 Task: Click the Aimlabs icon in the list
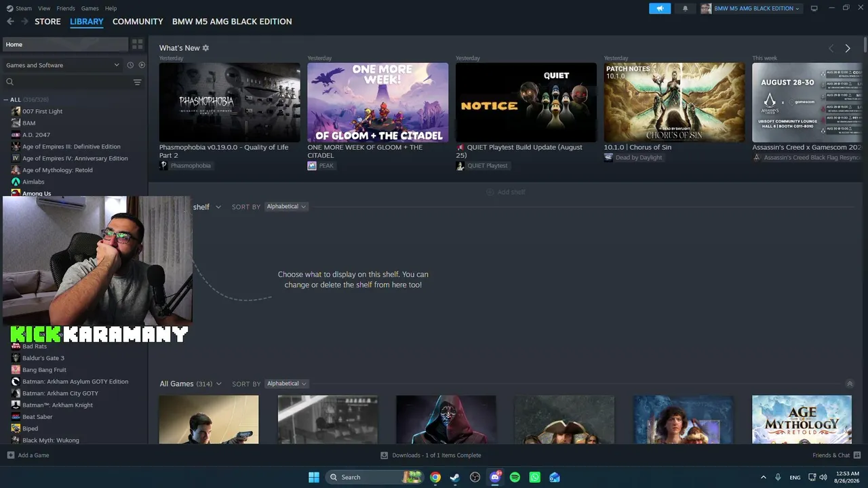16,182
